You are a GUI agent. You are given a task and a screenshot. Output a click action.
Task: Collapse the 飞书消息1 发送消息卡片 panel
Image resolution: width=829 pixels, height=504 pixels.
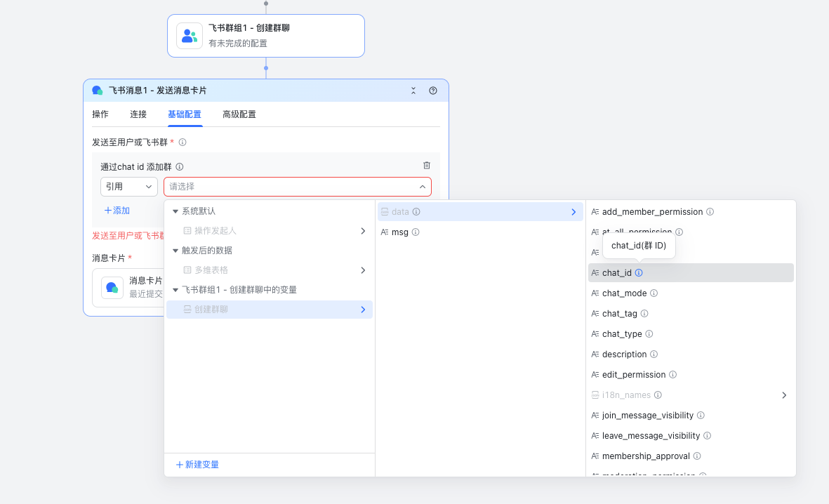(413, 91)
